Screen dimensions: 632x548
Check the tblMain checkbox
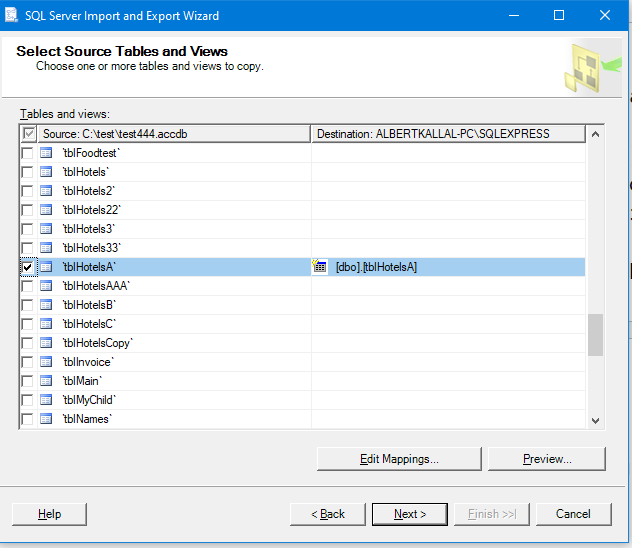click(27, 381)
